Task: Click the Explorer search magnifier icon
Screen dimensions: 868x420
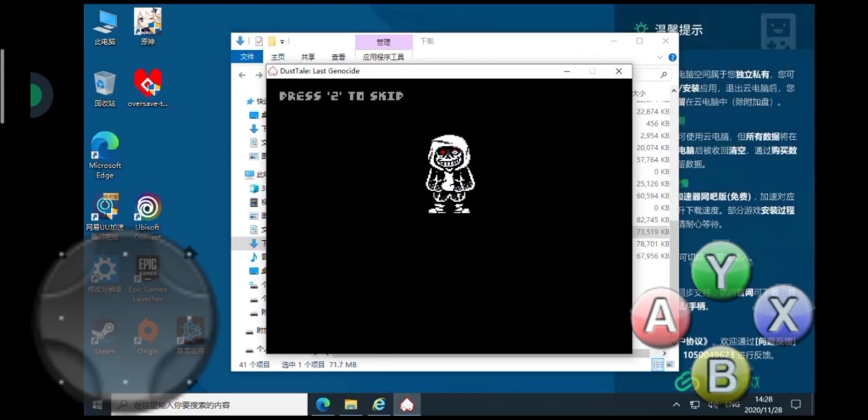Action: coord(663,75)
